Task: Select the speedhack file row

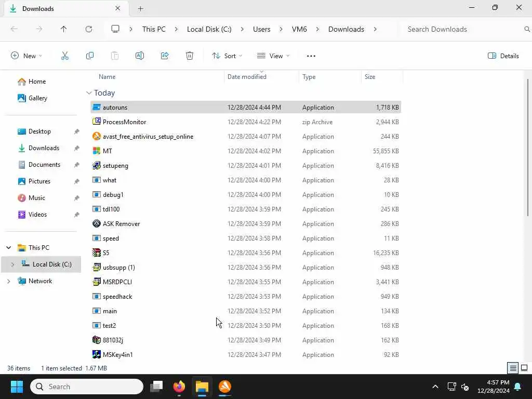Action: click(x=246, y=297)
